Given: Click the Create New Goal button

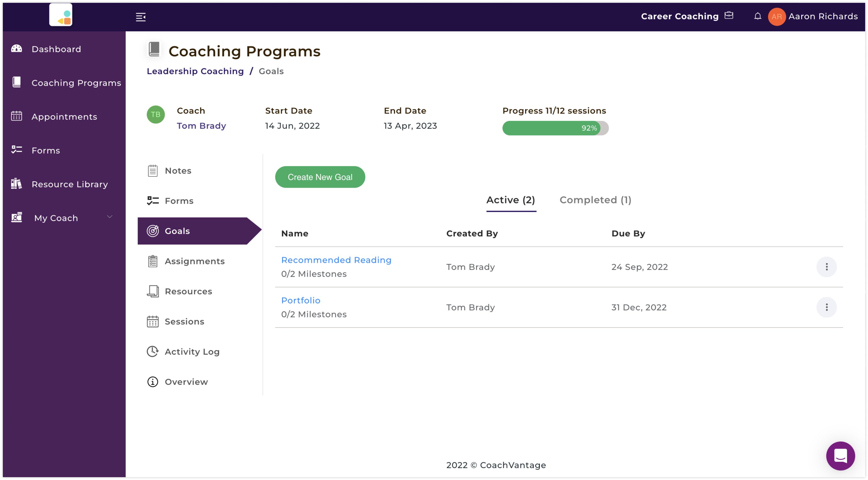Looking at the screenshot, I should coord(320,177).
